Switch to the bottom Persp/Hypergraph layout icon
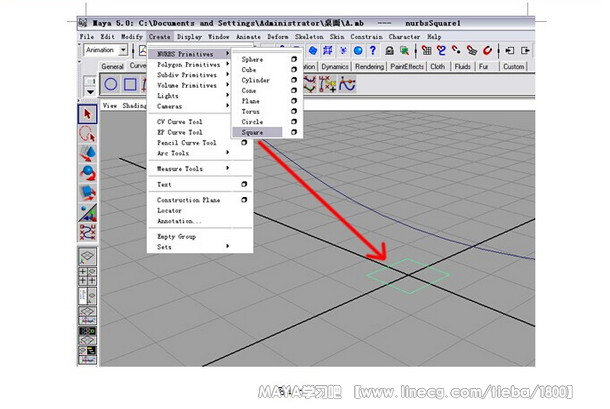610x409 pixels. pyautogui.click(x=88, y=355)
